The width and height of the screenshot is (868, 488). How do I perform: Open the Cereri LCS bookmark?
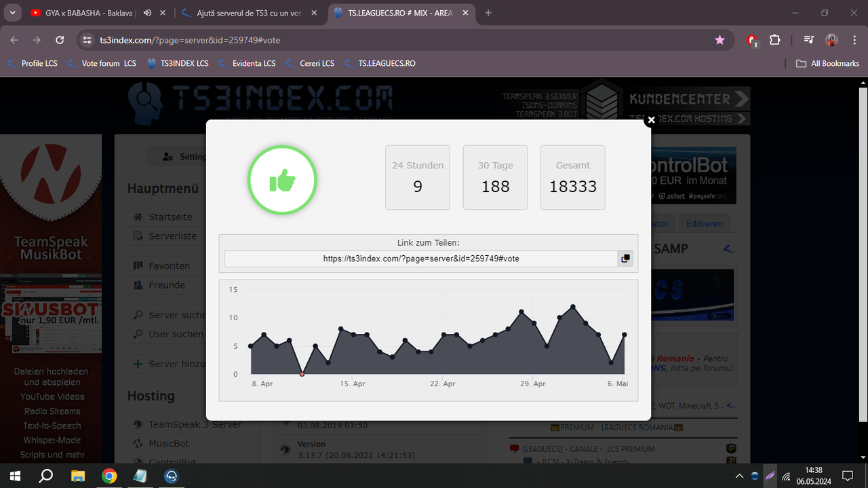[309, 63]
